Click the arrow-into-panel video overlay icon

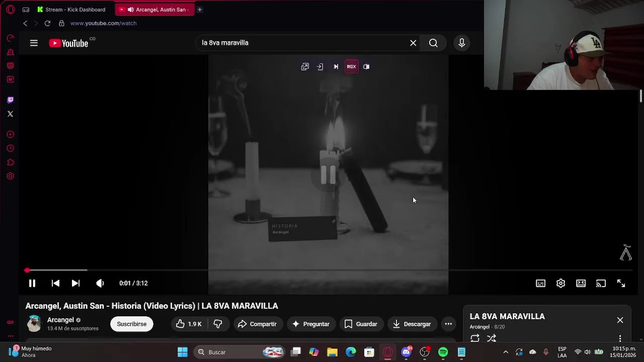(320, 67)
